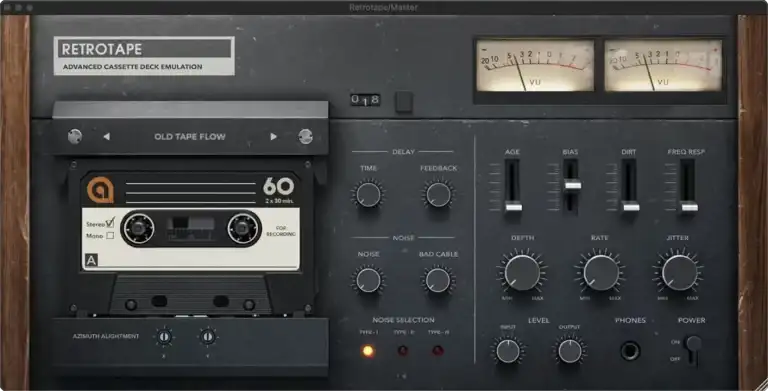Click the AGE slider handle
768x391 pixels.
[513, 207]
